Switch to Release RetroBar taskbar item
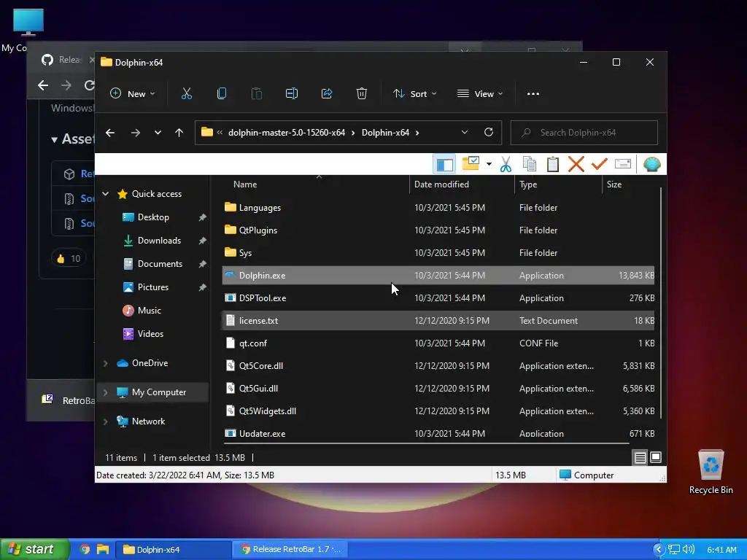 (290, 549)
